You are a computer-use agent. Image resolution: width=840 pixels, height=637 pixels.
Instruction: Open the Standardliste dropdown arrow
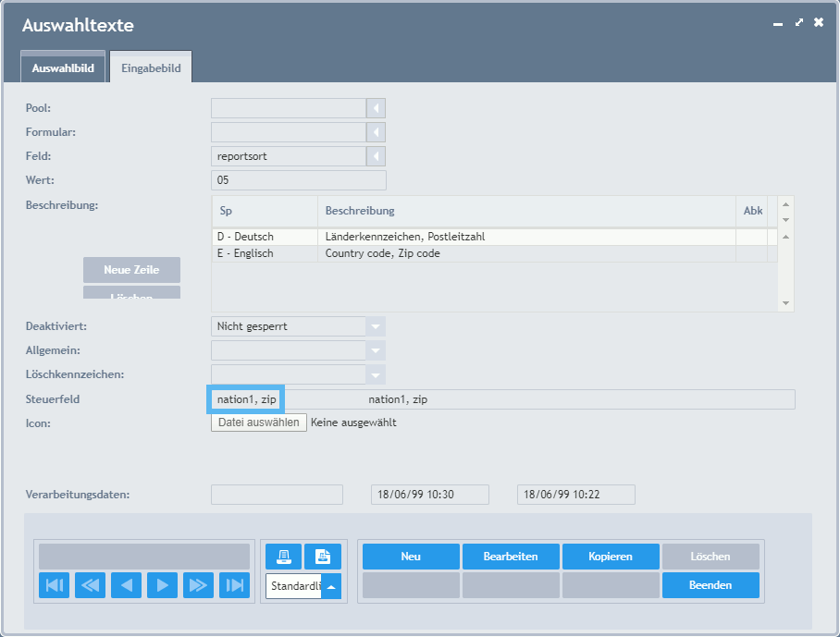331,586
